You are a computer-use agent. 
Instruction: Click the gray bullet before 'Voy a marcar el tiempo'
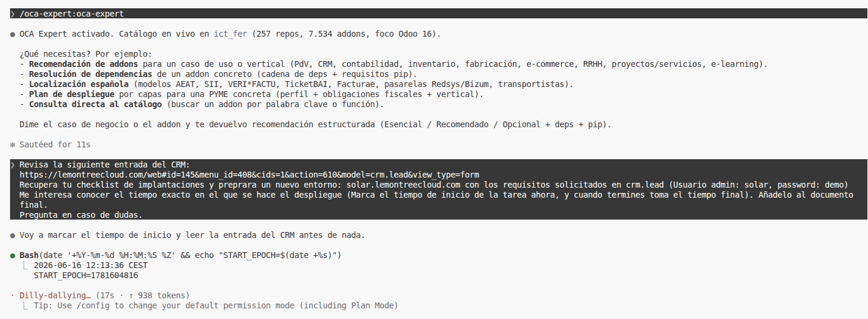click(12, 235)
